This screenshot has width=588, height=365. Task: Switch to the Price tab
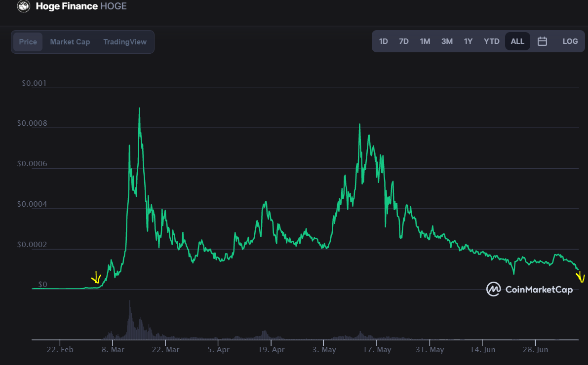click(28, 41)
